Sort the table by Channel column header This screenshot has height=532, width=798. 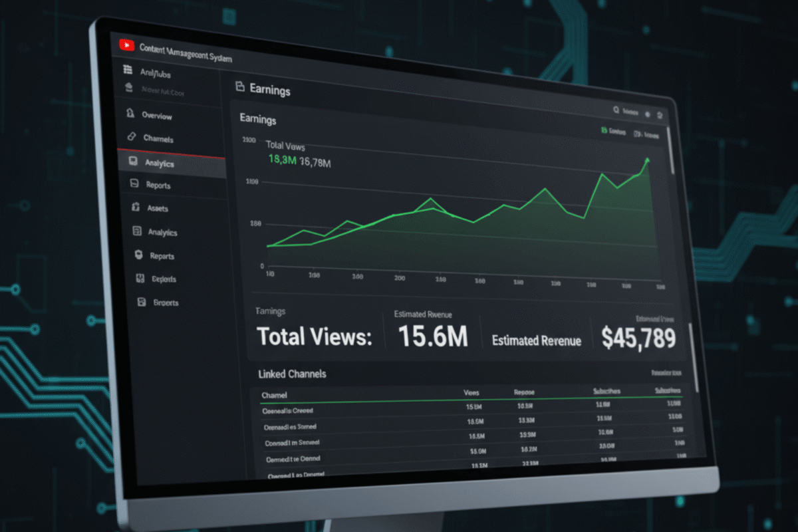click(274, 396)
